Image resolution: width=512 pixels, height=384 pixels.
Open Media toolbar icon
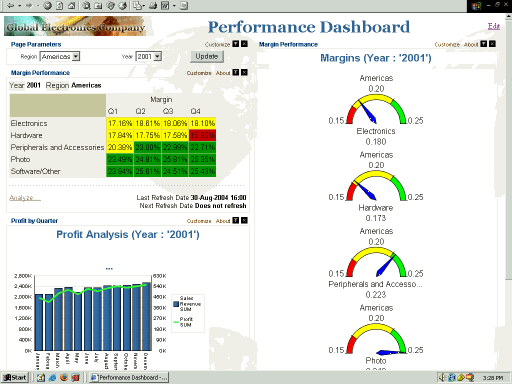[x=111, y=5]
